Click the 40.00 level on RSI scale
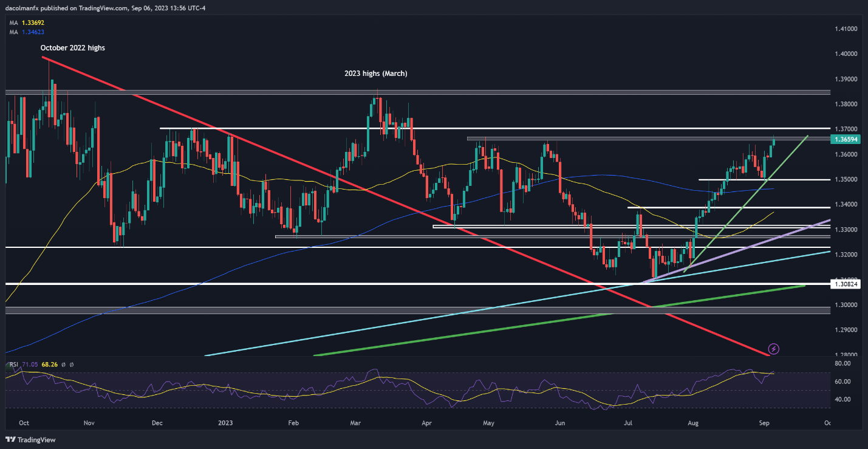 point(842,400)
